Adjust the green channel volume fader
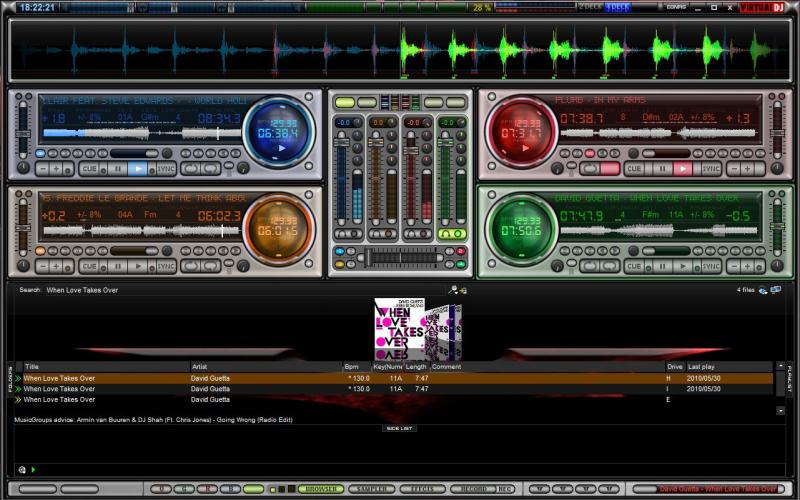Image resolution: width=800 pixels, height=500 pixels. click(445, 179)
